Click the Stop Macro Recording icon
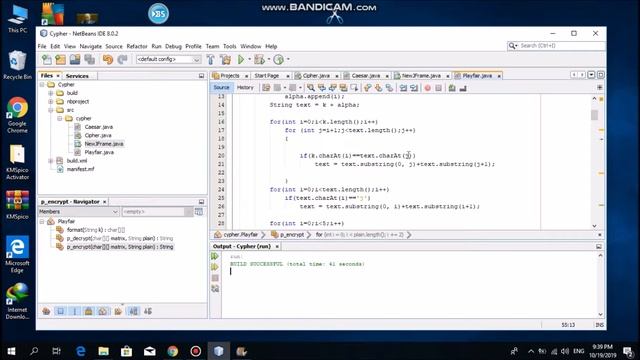Screen dimensions: 640x360 [438, 88]
